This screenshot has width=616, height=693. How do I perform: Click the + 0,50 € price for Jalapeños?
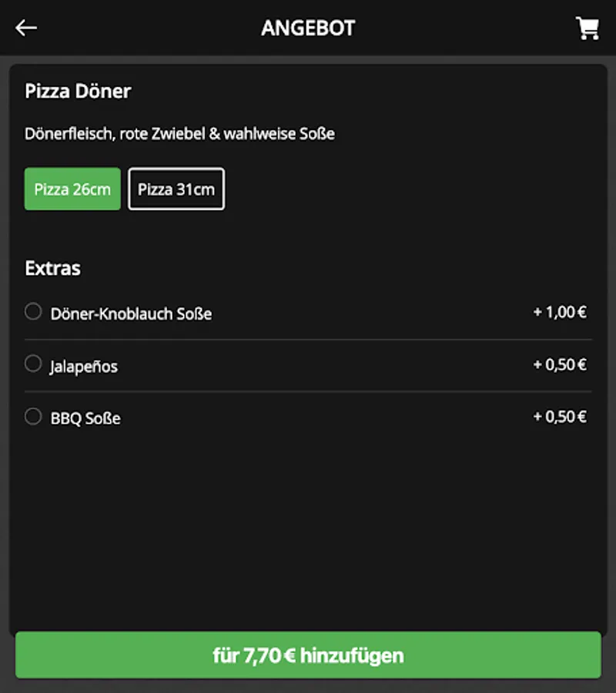click(560, 364)
